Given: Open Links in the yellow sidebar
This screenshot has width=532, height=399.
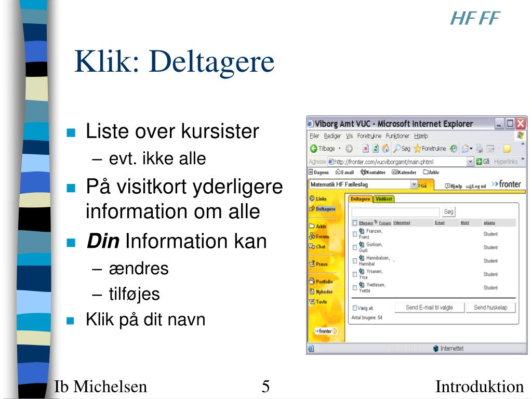Looking at the screenshot, I should pyautogui.click(x=318, y=199).
